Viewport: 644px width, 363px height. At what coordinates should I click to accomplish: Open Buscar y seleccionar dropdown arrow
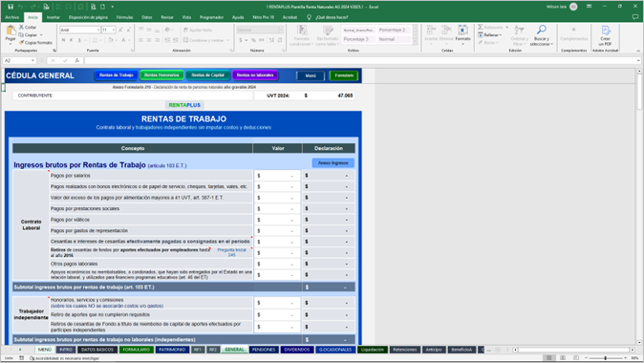point(552,44)
